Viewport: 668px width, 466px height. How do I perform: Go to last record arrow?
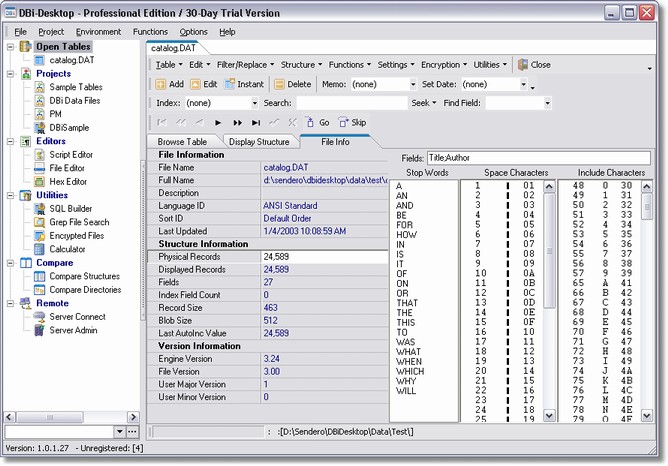256,123
